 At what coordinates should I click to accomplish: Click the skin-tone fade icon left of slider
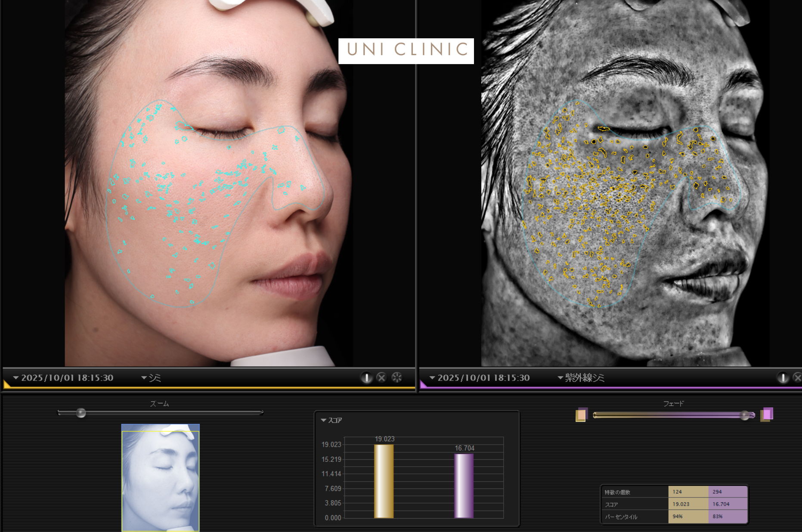tap(581, 415)
